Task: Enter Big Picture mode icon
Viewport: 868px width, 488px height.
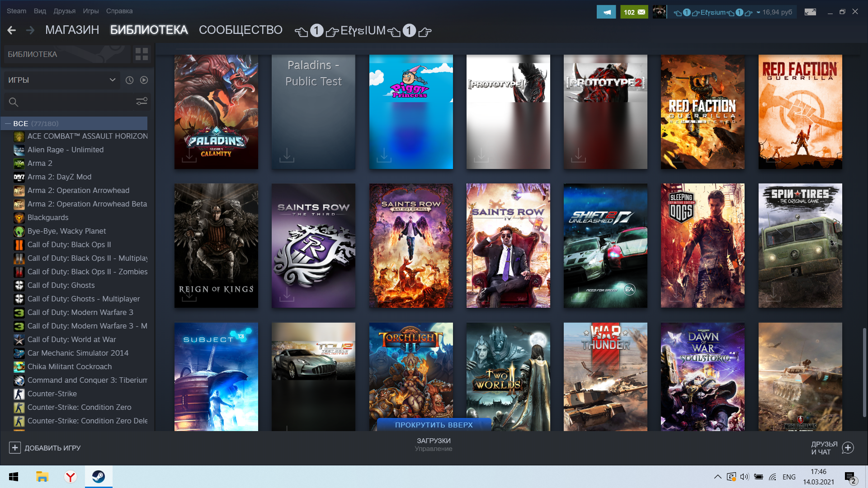Action: (810, 12)
